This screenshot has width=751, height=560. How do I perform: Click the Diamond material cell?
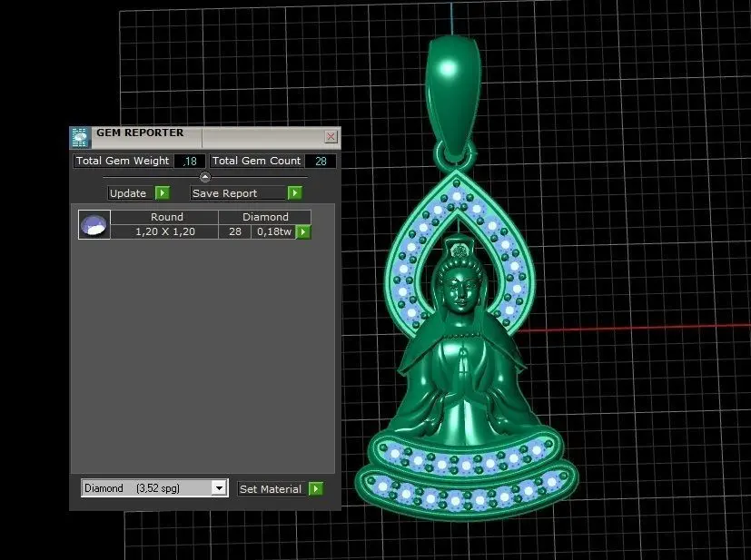tap(265, 217)
